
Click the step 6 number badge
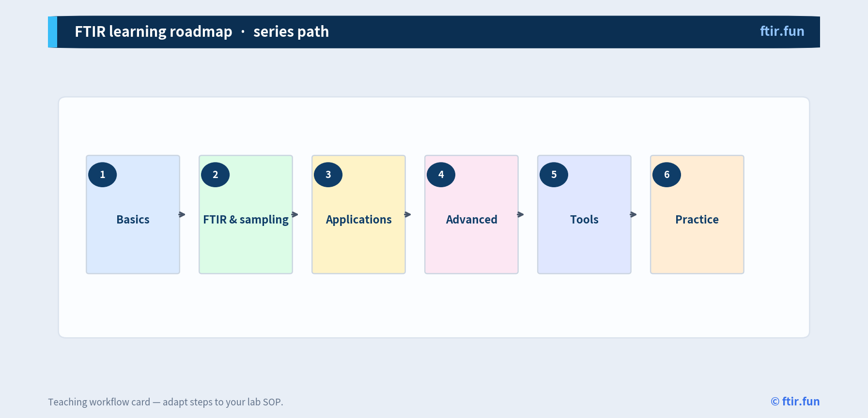click(x=666, y=175)
